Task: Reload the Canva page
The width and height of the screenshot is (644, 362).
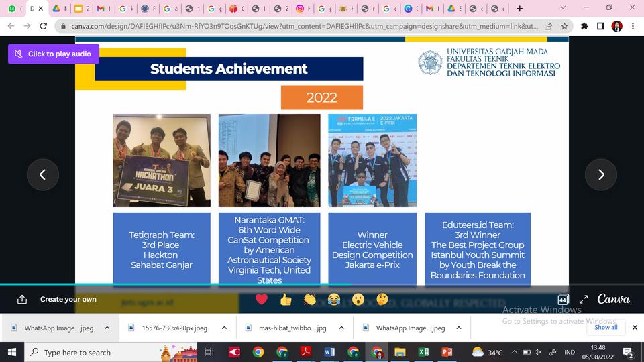Action: (43, 26)
